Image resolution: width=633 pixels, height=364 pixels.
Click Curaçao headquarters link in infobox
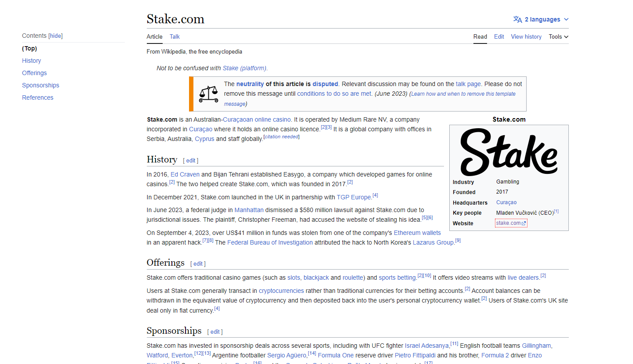tap(506, 202)
